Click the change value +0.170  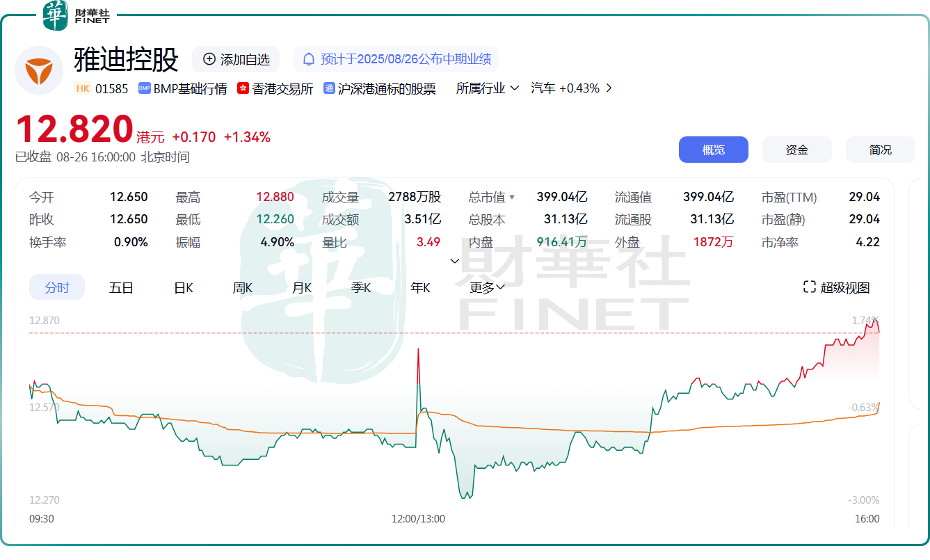coord(194,137)
